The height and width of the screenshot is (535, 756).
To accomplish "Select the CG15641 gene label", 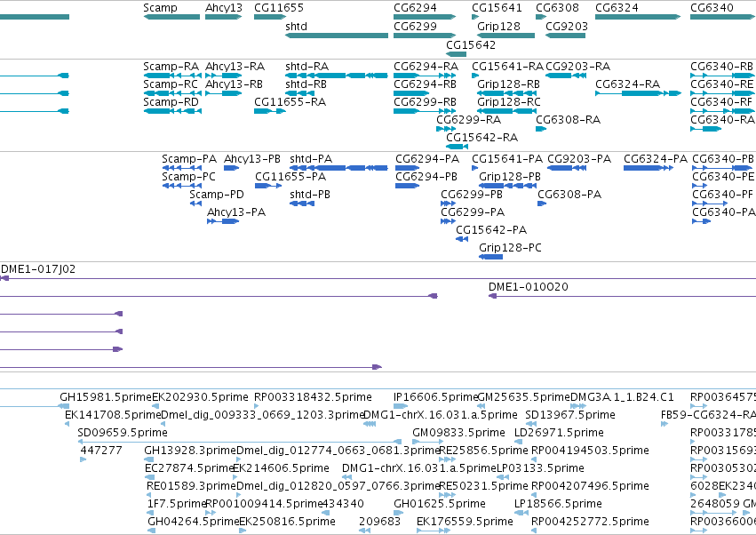I will pos(497,8).
